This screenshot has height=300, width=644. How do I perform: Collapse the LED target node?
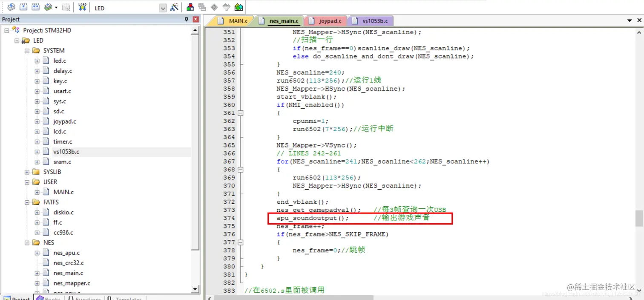pyautogui.click(x=17, y=40)
